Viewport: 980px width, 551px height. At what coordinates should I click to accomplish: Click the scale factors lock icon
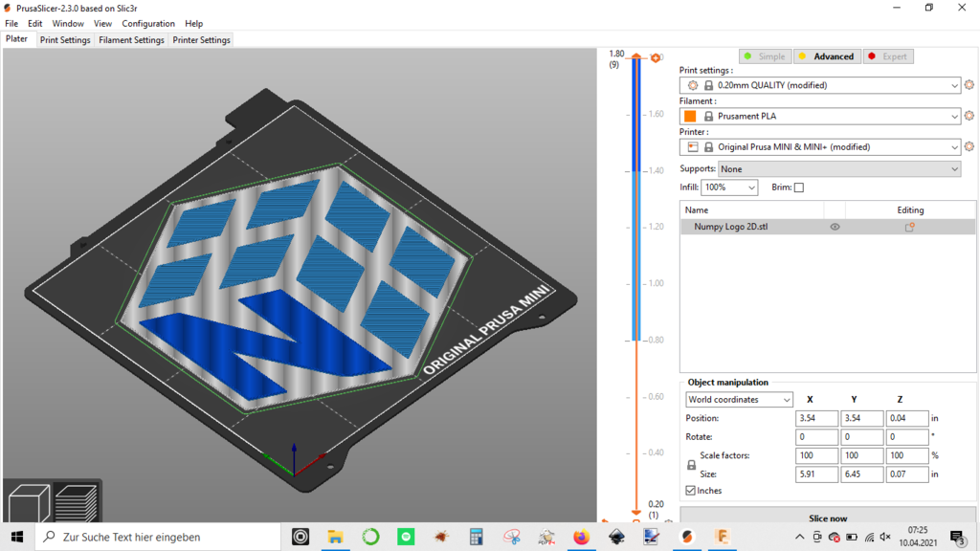click(x=692, y=465)
